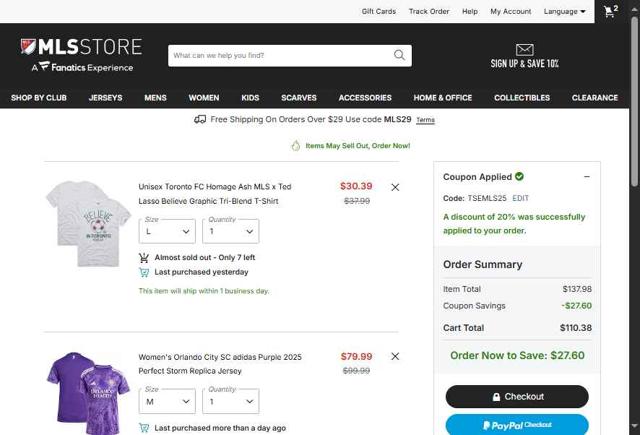Click the delivery truck icon beside Free Shipping
This screenshot has width=640, height=435.
(x=200, y=119)
